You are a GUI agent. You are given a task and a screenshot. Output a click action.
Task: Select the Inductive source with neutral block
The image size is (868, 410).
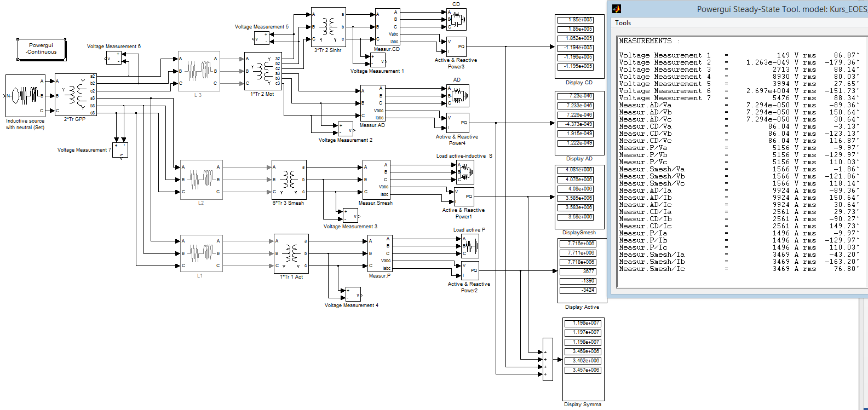pyautogui.click(x=25, y=96)
